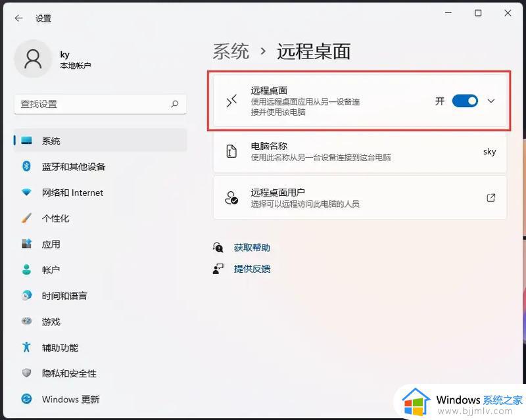The width and height of the screenshot is (526, 420).
Task: Click the remote desktop arrows icon
Action: pyautogui.click(x=231, y=101)
